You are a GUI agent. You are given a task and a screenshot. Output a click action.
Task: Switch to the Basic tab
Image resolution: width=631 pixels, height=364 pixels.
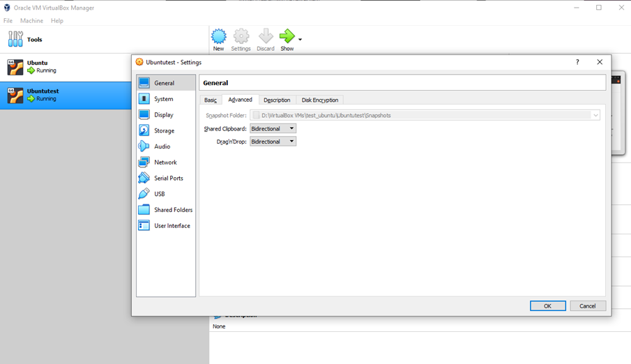click(x=211, y=100)
